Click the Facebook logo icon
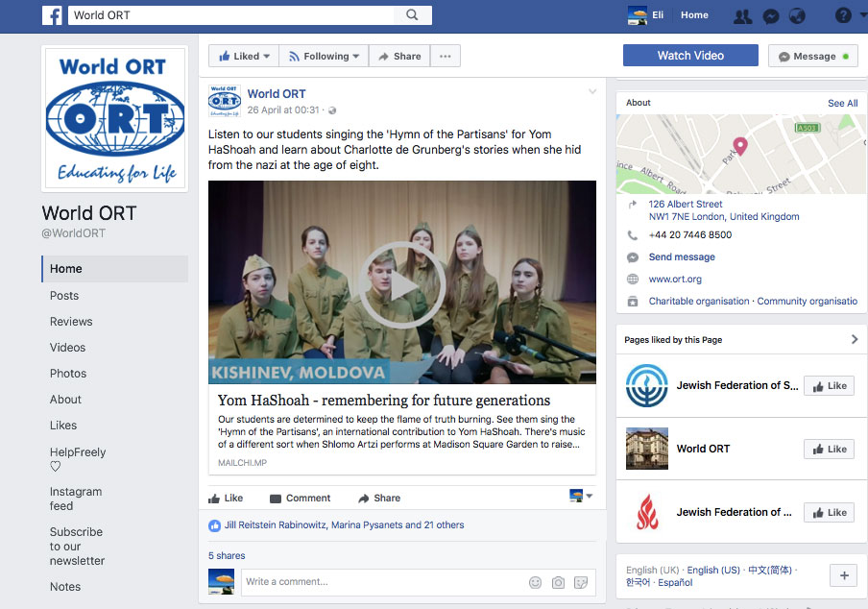The width and height of the screenshot is (868, 609). click(53, 15)
